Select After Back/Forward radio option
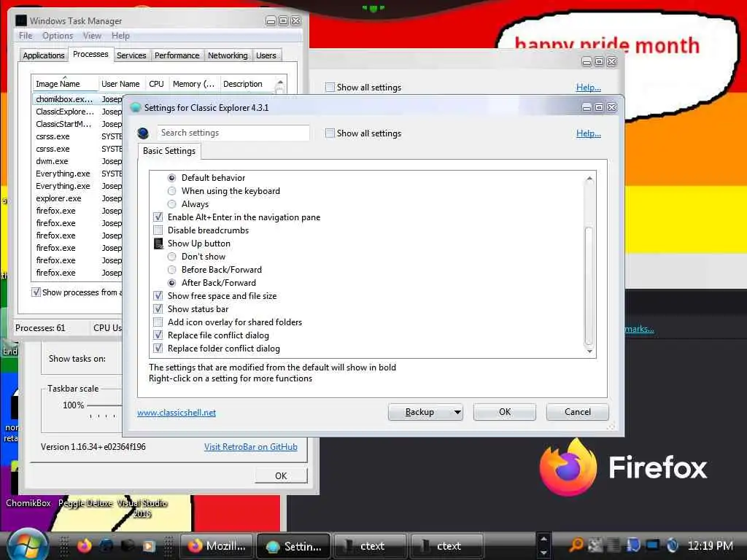The image size is (747, 560). tap(172, 283)
